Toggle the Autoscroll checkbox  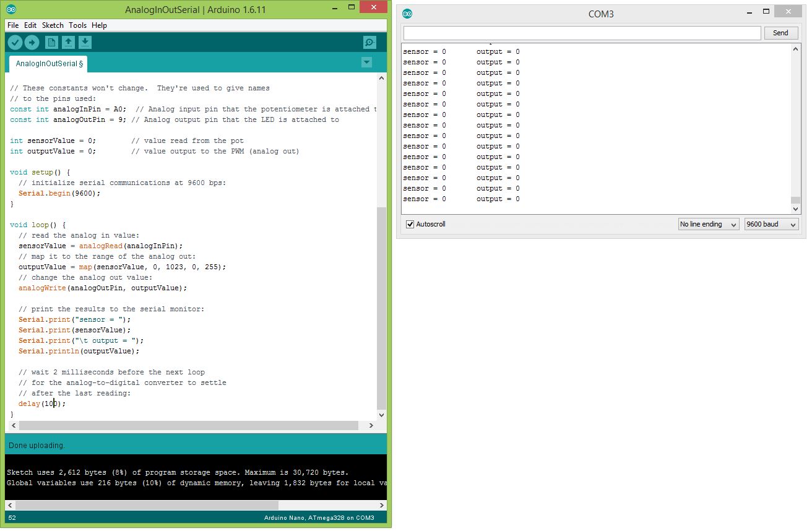pyautogui.click(x=410, y=224)
